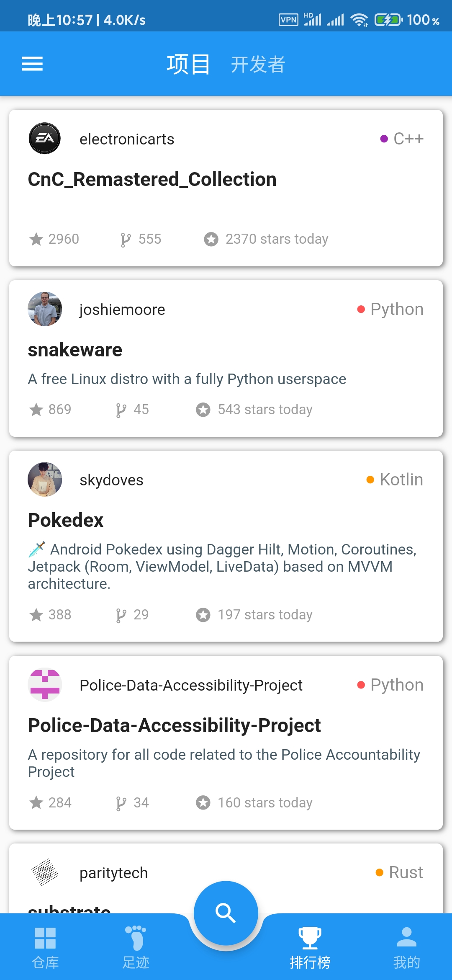Tap the fork icon beside 34
452x980 pixels.
pyautogui.click(x=121, y=803)
